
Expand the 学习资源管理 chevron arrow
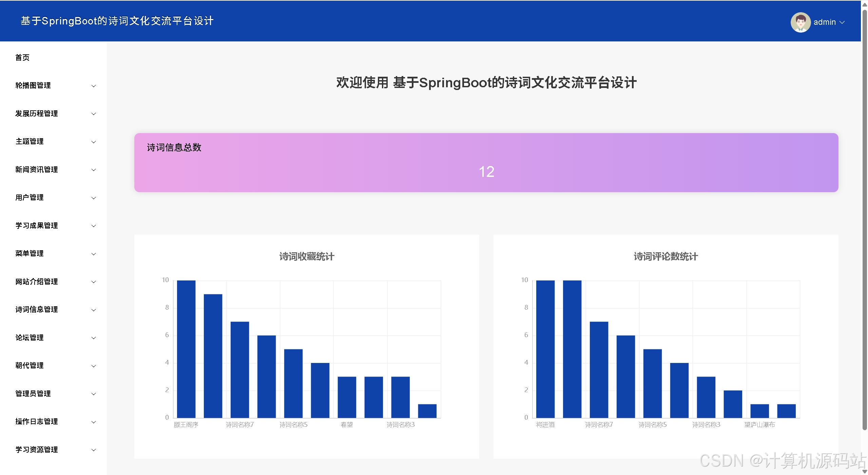(94, 450)
